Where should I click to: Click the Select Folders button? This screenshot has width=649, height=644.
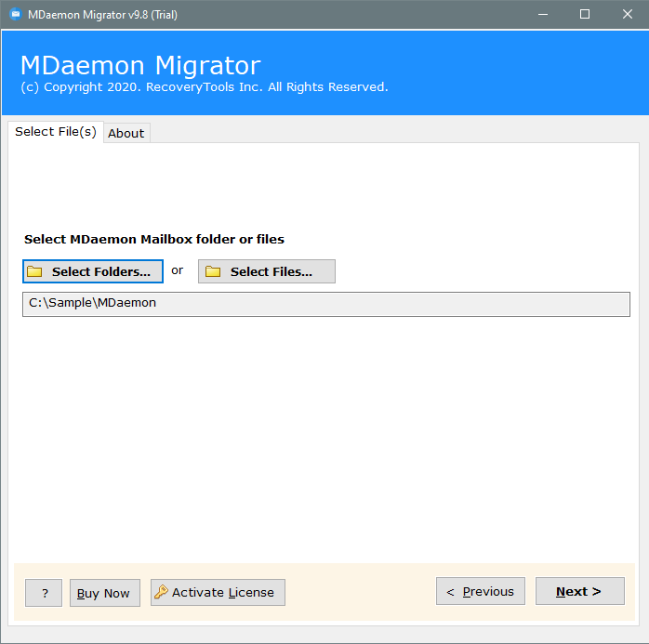tap(93, 271)
